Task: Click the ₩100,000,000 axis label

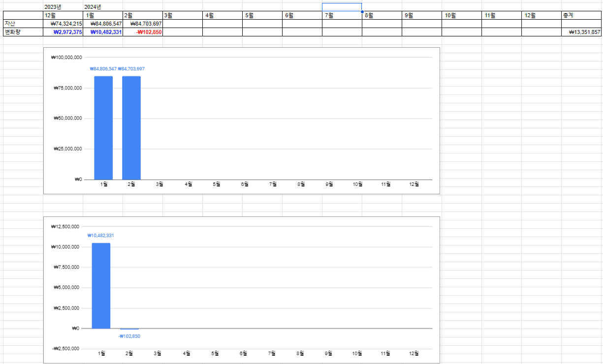Action: coord(66,58)
